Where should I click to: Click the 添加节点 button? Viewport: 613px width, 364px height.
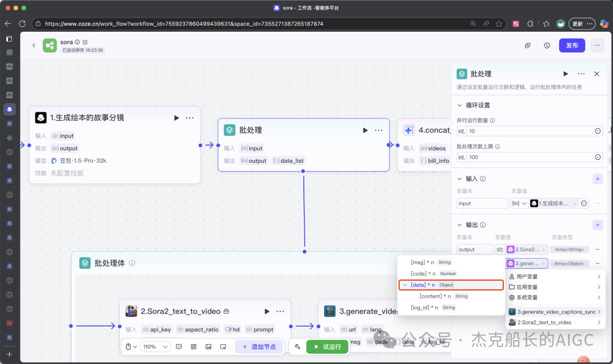pyautogui.click(x=259, y=347)
